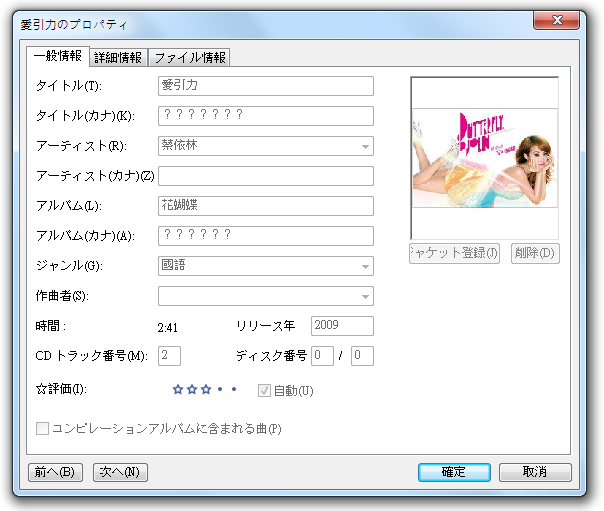Click the 時間 value 2:41

tap(168, 328)
